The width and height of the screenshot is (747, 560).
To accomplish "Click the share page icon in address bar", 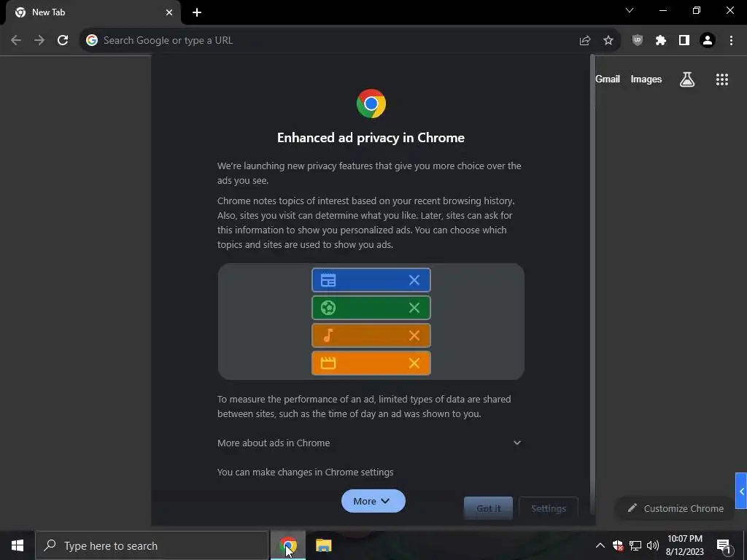I will coord(585,41).
